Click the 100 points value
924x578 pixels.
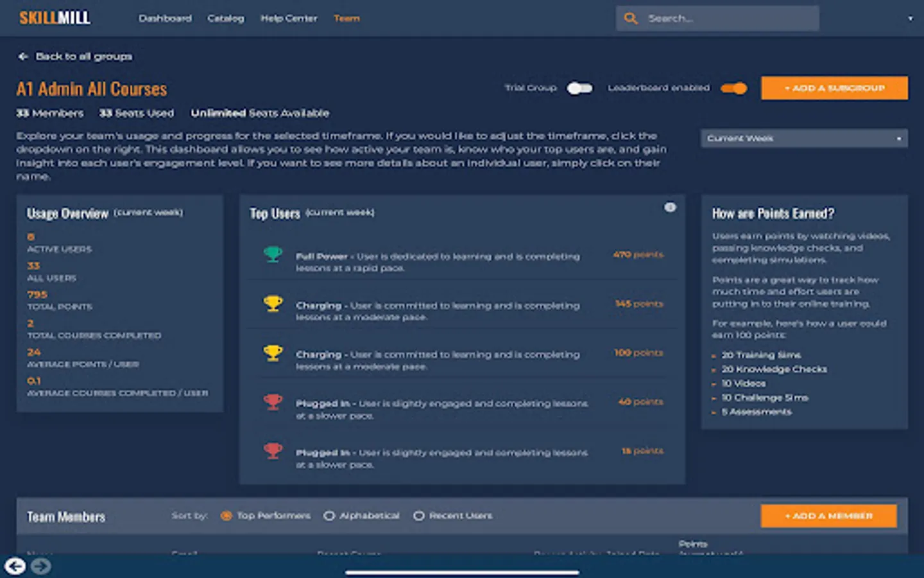click(x=638, y=353)
